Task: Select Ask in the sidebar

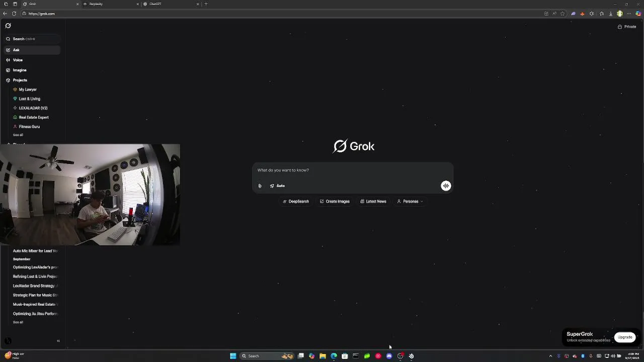Action: click(x=33, y=50)
